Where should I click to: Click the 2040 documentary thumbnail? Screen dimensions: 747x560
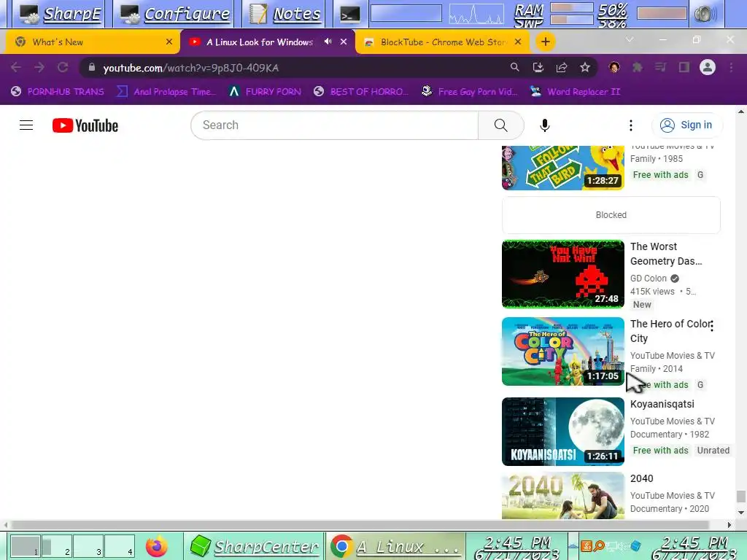pyautogui.click(x=563, y=495)
